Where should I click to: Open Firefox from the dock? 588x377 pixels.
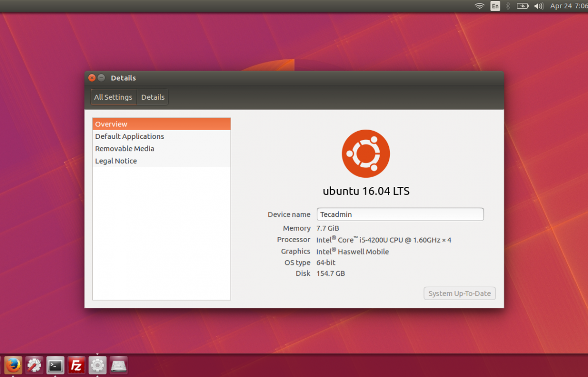point(13,366)
